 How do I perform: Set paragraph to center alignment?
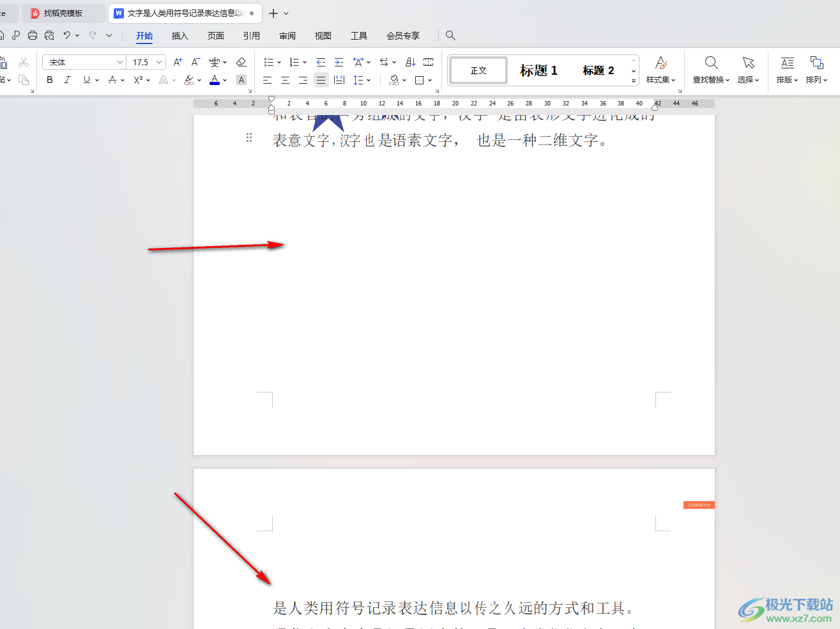285,80
